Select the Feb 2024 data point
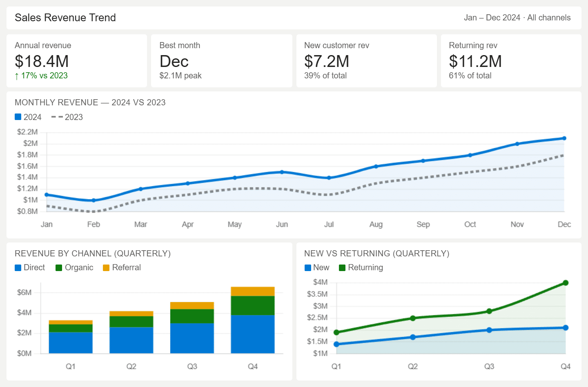The image size is (588, 387). coord(94,200)
